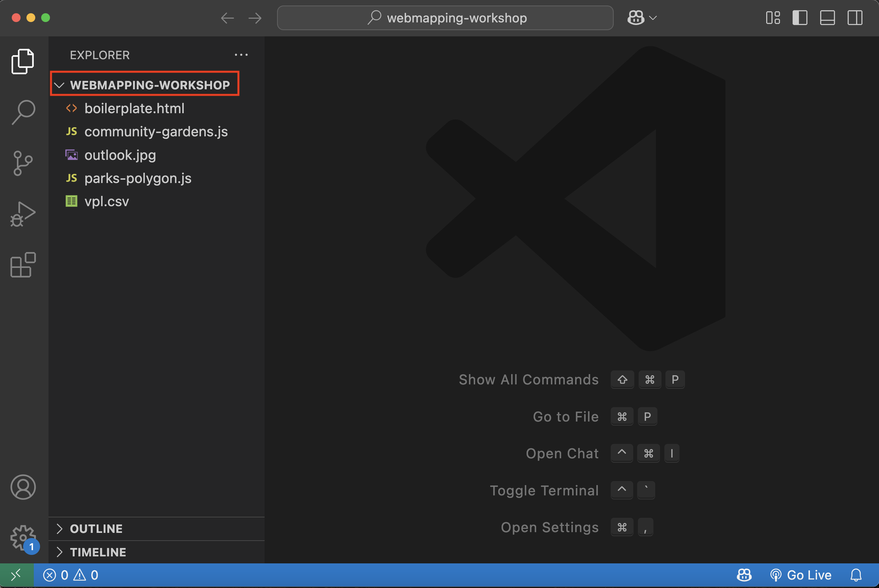Click the Remote window indicator in status bar
879x588 pixels.
17,575
